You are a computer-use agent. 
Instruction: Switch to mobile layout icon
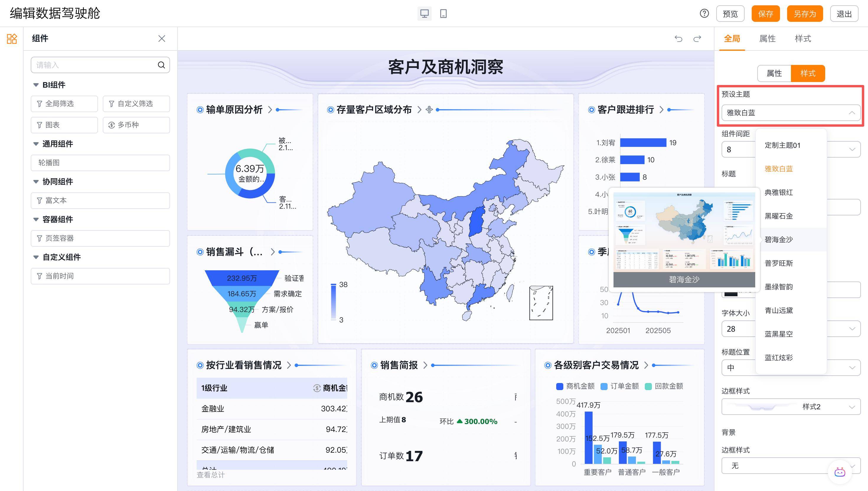pos(443,14)
